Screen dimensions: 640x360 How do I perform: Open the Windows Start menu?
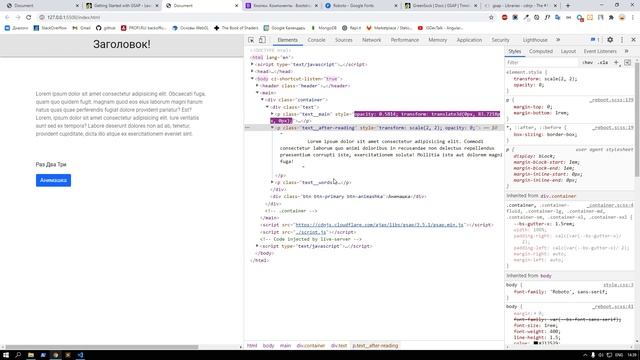[6, 355]
